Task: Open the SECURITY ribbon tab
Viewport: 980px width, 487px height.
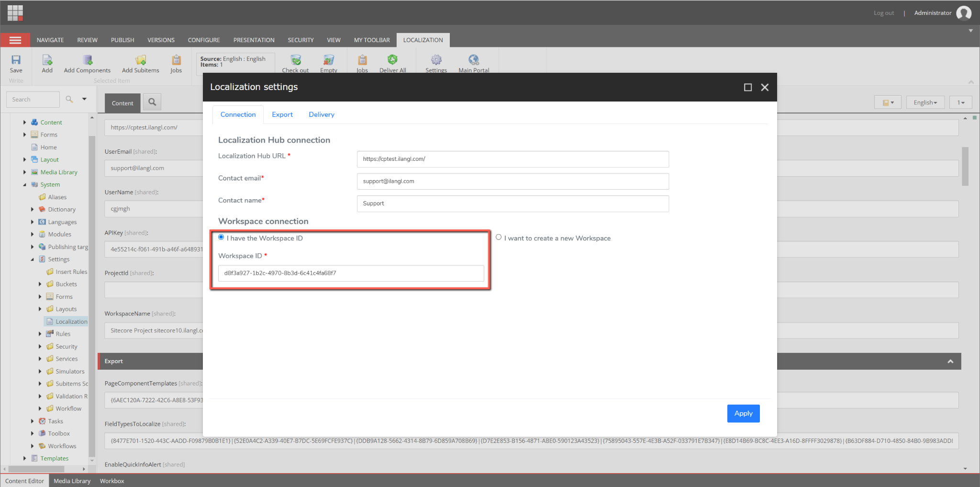Action: tap(301, 40)
